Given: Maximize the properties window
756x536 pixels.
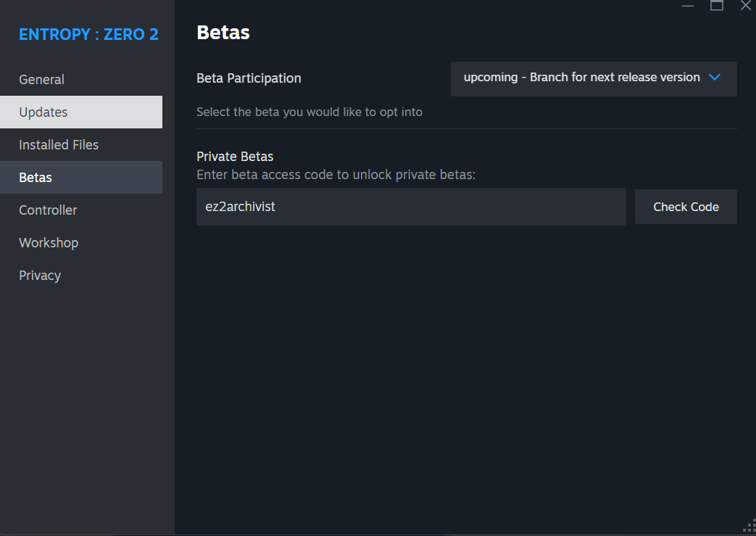Looking at the screenshot, I should pyautogui.click(x=717, y=6).
